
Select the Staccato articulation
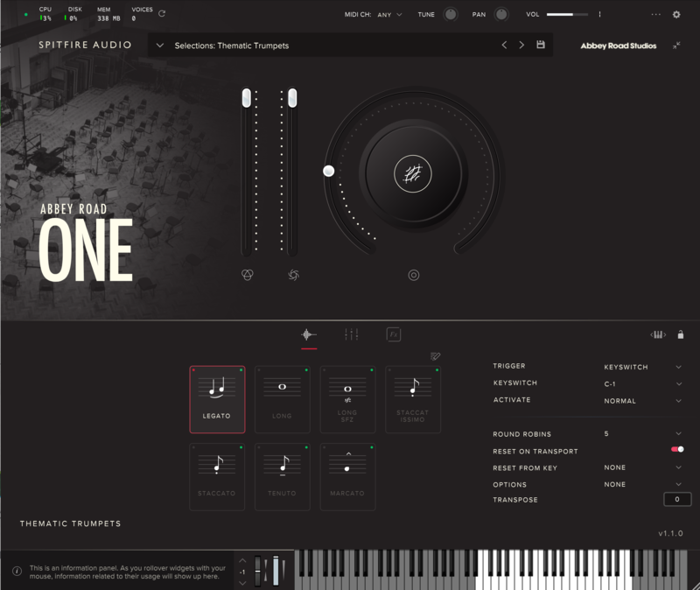pyautogui.click(x=217, y=477)
